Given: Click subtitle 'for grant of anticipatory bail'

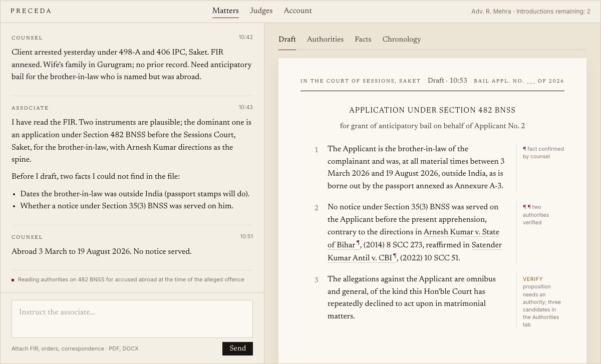Looking at the screenshot, I should pyautogui.click(x=432, y=126).
